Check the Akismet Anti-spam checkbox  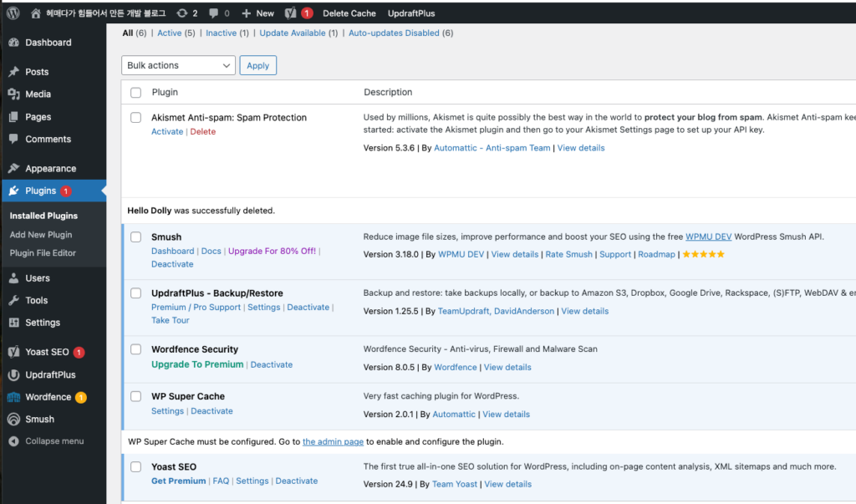click(x=136, y=117)
